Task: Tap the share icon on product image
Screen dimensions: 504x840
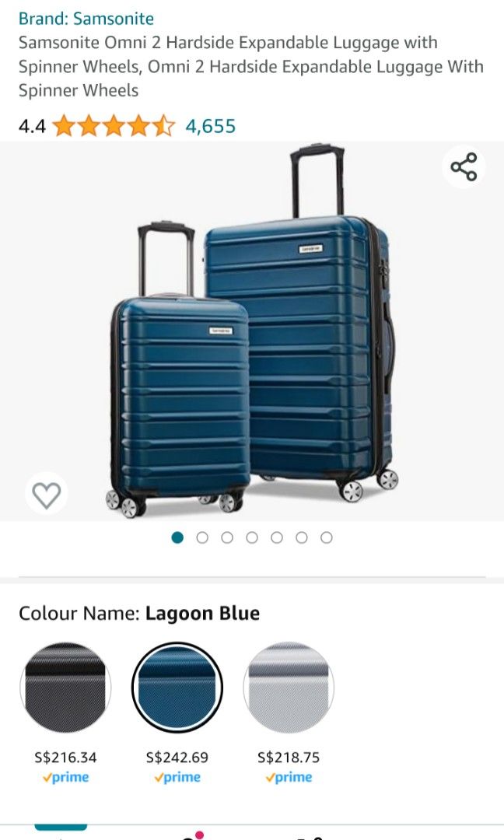Action: 464,166
